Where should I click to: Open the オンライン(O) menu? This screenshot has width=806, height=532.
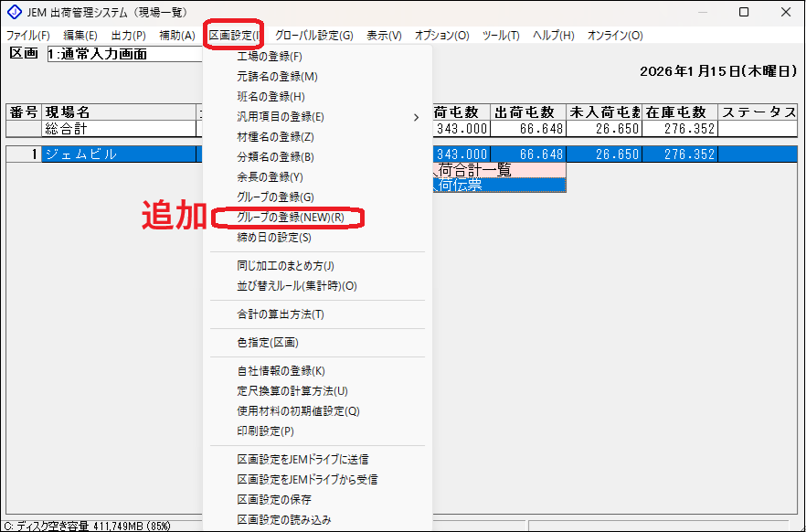pos(614,36)
